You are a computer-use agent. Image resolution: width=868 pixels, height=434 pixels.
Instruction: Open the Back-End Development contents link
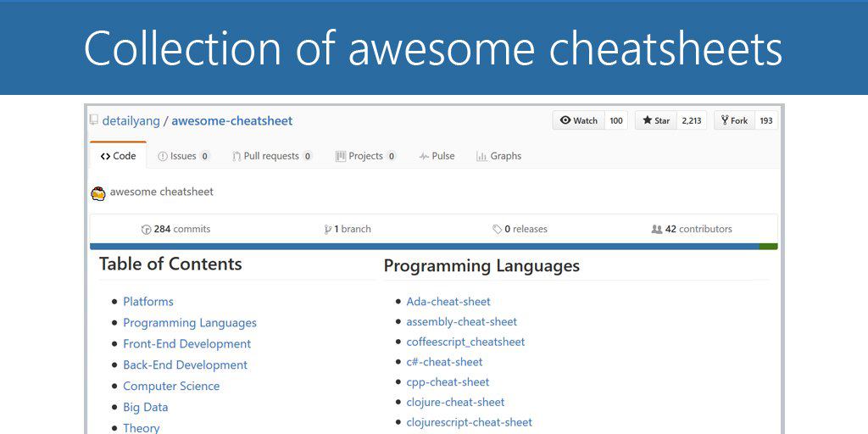[x=186, y=364]
